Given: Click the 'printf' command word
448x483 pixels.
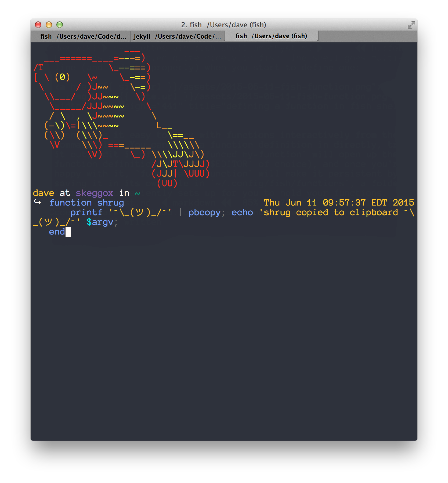Looking at the screenshot, I should (x=86, y=213).
